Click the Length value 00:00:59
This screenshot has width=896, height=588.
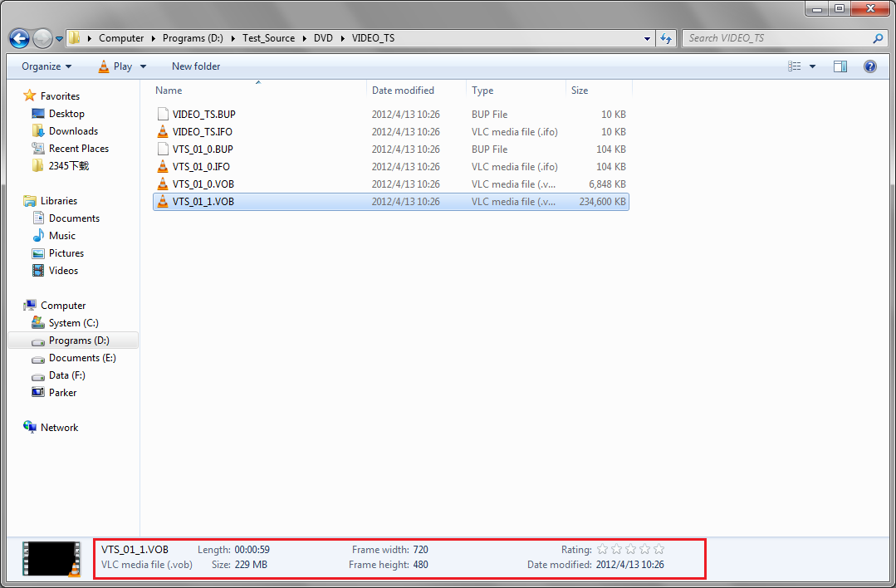click(x=252, y=550)
